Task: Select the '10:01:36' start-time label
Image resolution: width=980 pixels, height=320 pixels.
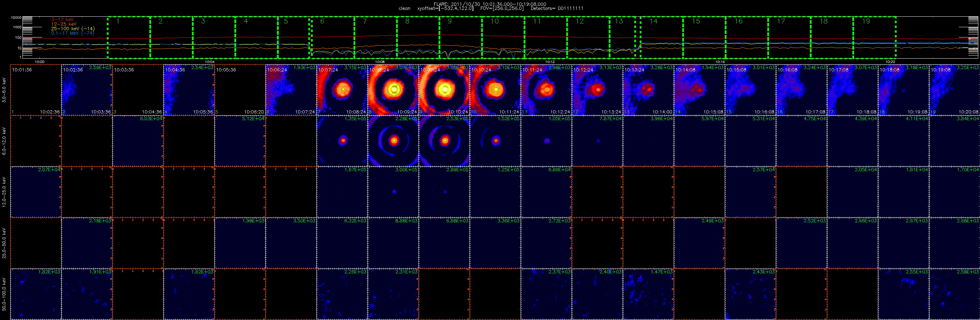Action: coord(22,70)
